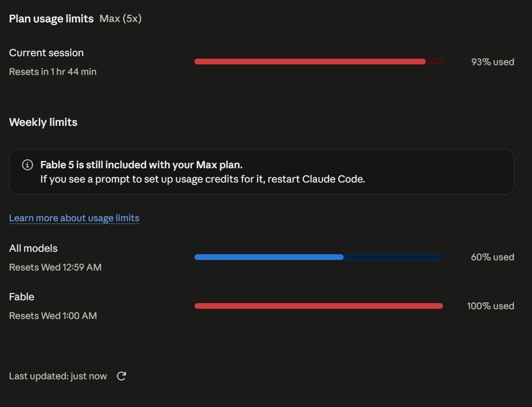532x407 pixels.
Task: Click the Fable weekly red usage bar
Action: click(318, 306)
